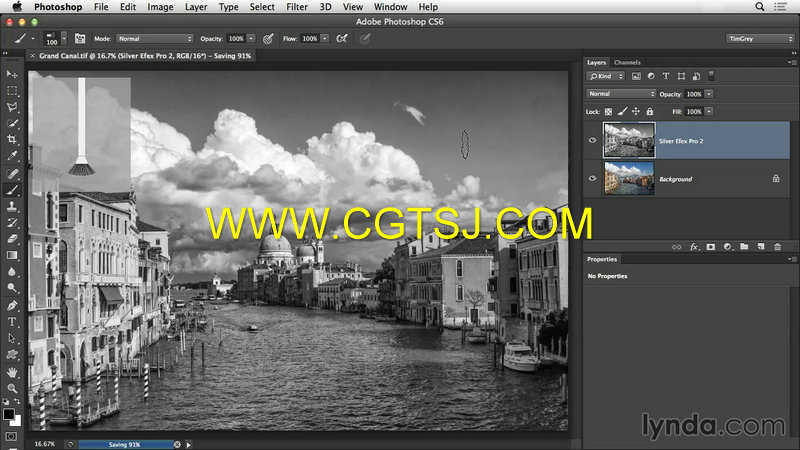Image resolution: width=800 pixels, height=450 pixels.
Task: Open Tool Preset picker arrow
Action: (33, 39)
